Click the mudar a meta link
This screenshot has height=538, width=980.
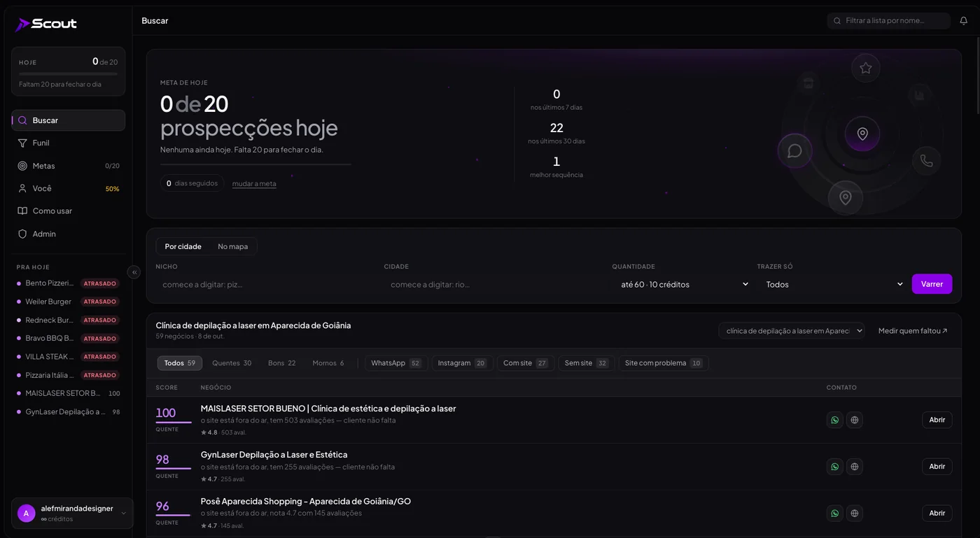(254, 184)
